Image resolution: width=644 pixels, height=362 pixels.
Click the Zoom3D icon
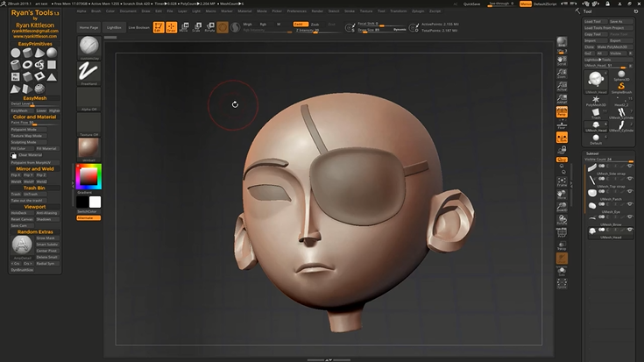pos(562,207)
